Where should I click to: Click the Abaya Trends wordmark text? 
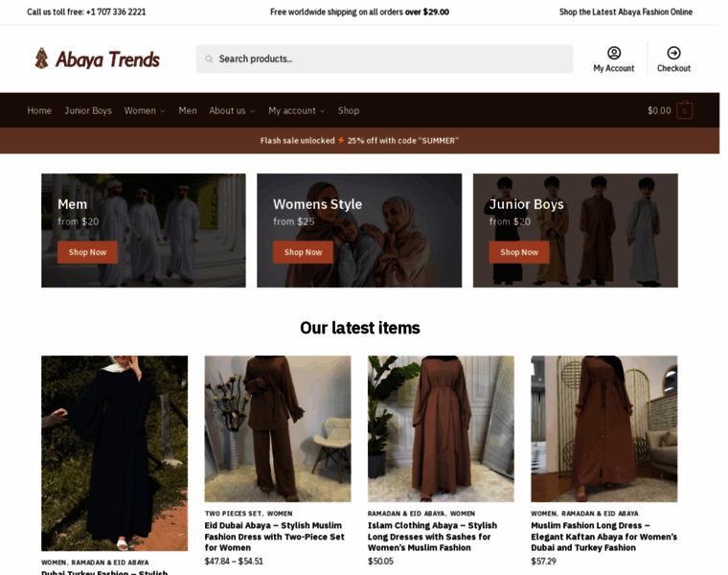(x=107, y=59)
